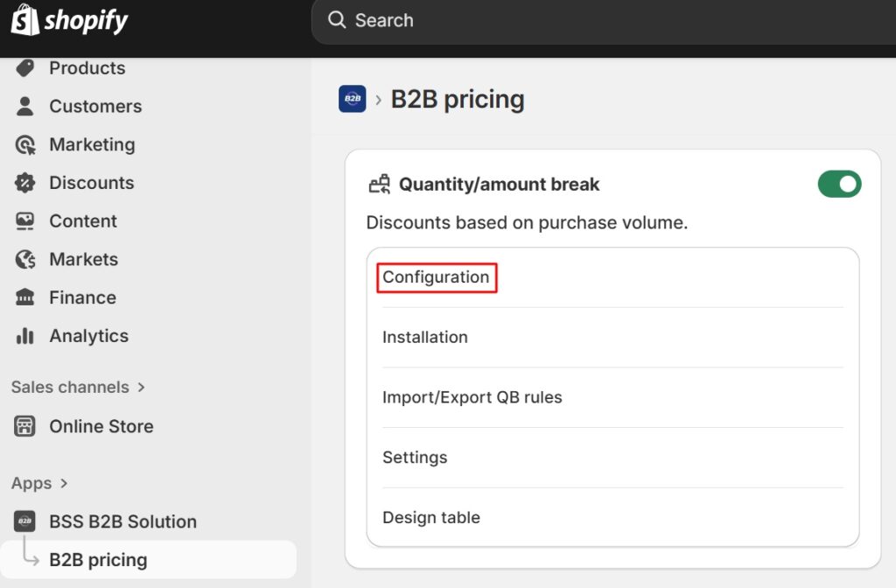Open Installation link
This screenshot has width=896, height=588.
click(425, 337)
